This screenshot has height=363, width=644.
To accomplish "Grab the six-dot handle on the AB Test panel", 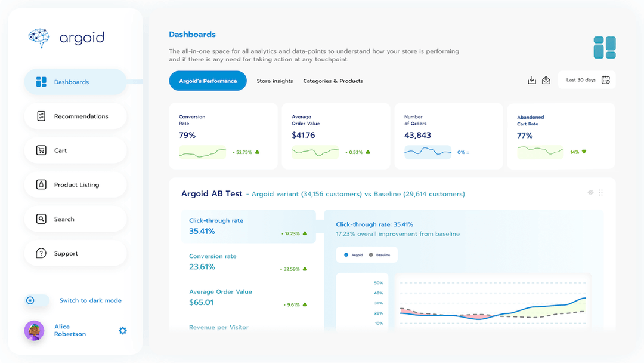I will 601,192.
